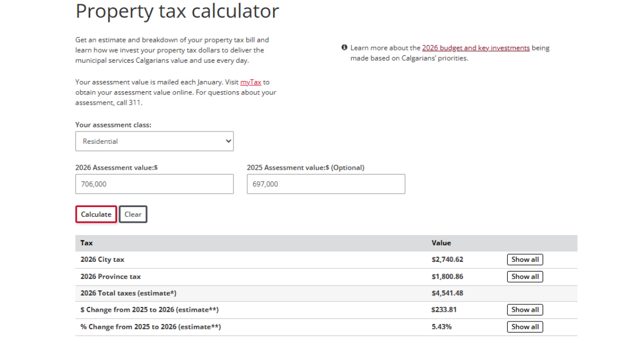The image size is (644, 337).
Task: Click the Property tax calculator heading
Action: [177, 11]
